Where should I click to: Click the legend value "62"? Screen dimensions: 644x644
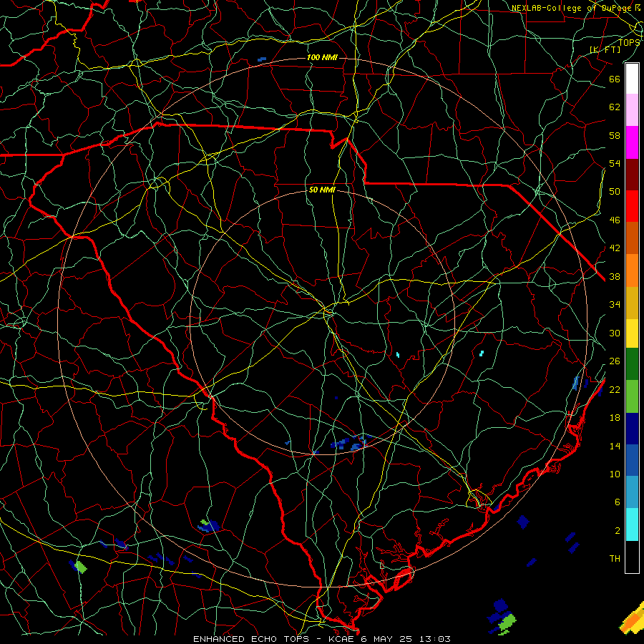(x=615, y=107)
